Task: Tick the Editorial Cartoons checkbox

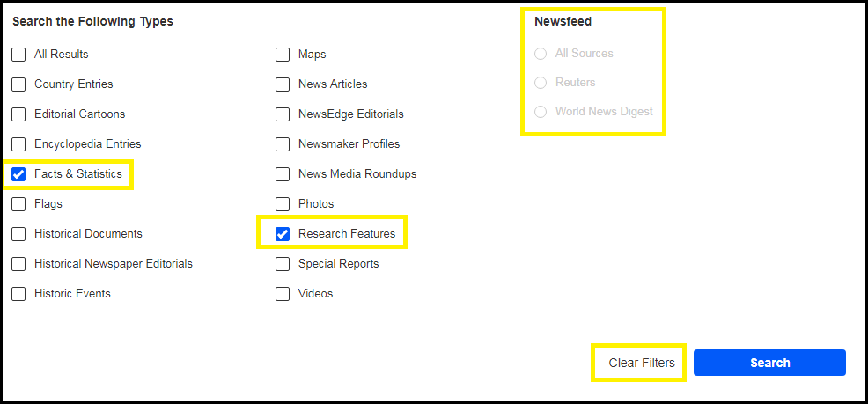Action: [18, 114]
